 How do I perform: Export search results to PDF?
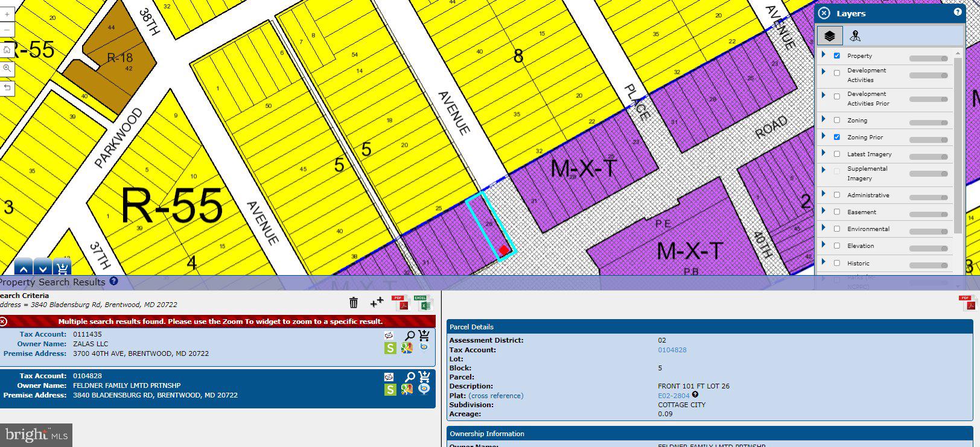pos(399,302)
